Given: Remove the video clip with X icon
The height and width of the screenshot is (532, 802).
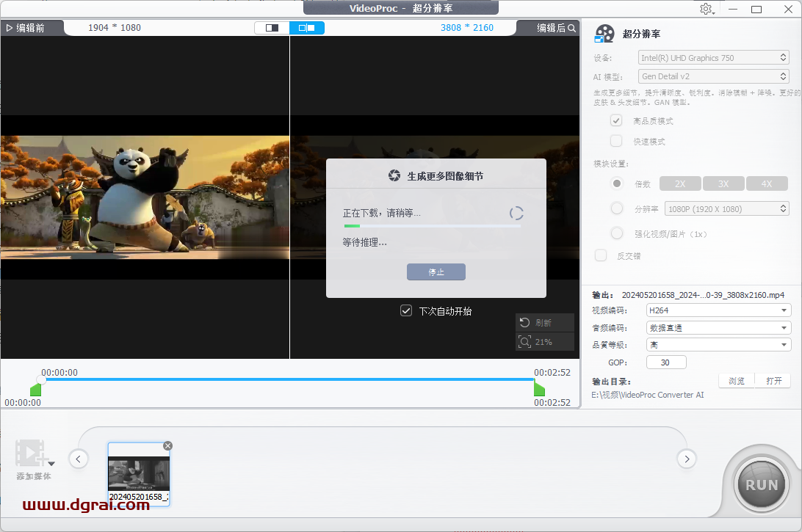Looking at the screenshot, I should (167, 446).
